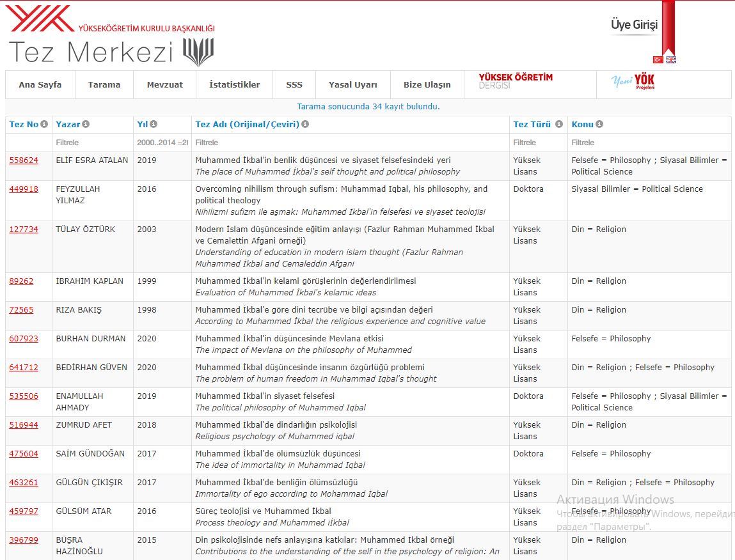Click the title 'Muhammed İkbal'de ölümsüzlük düşüncesi'
This screenshot has width=735, height=560.
point(278,454)
